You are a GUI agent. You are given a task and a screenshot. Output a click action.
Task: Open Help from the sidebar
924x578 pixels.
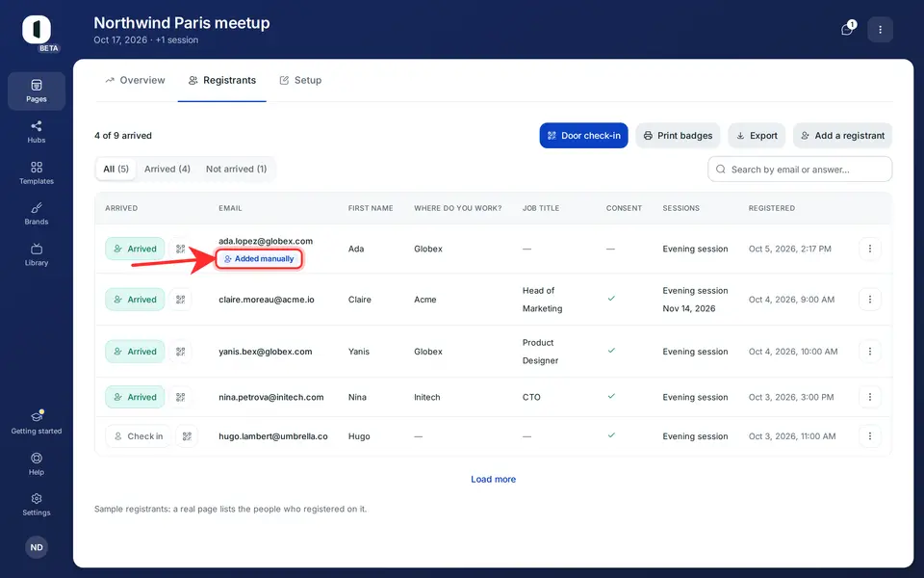pos(37,463)
